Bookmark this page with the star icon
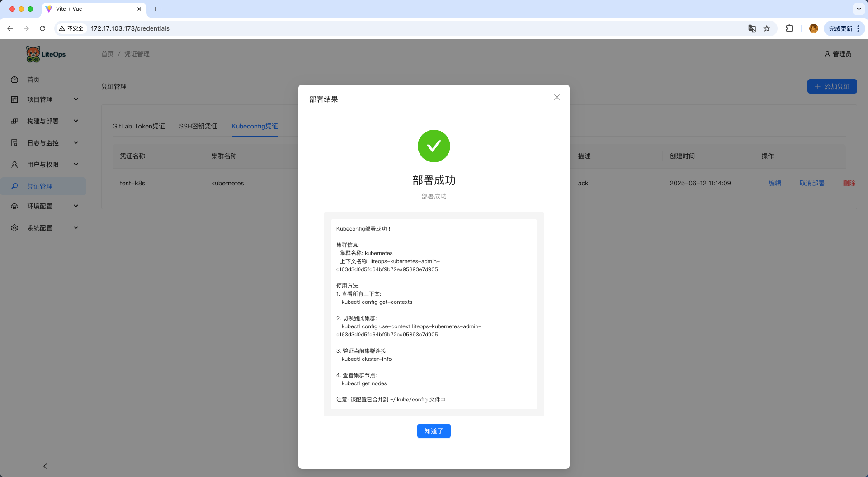Screen dimensions: 868x477 pyautogui.click(x=767, y=28)
